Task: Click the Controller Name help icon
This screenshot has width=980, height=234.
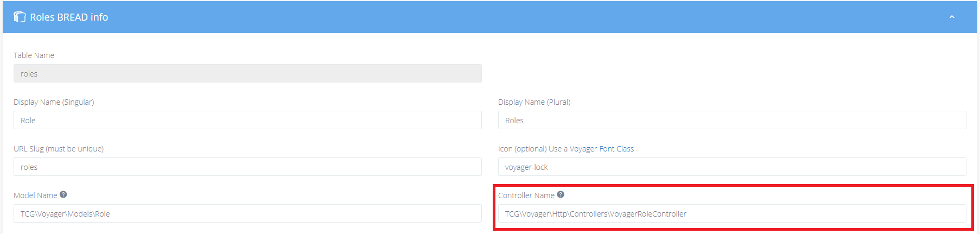Action: [561, 194]
